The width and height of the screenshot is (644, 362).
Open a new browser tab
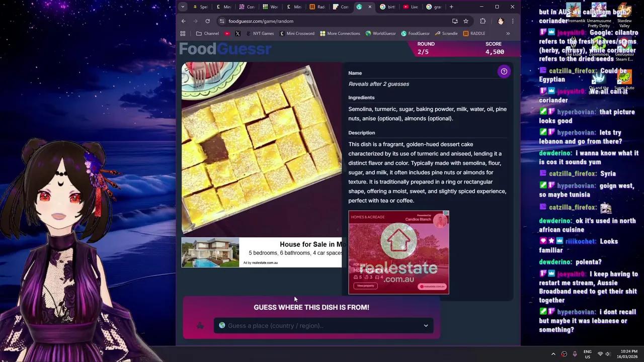coord(451,7)
